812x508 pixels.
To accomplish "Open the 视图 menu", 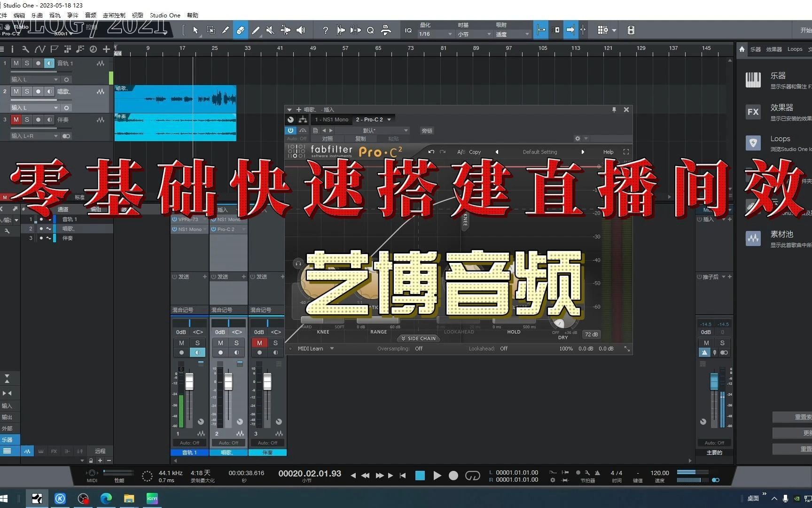I will (x=137, y=15).
